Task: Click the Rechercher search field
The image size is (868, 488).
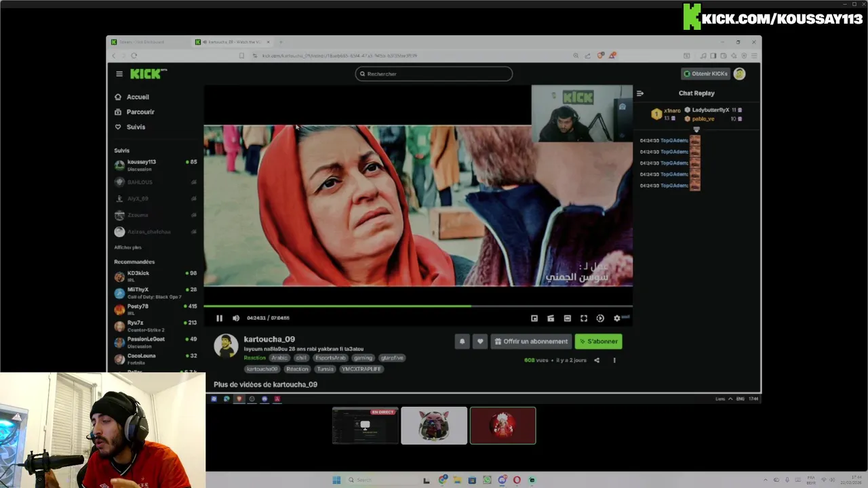Action: [434, 74]
